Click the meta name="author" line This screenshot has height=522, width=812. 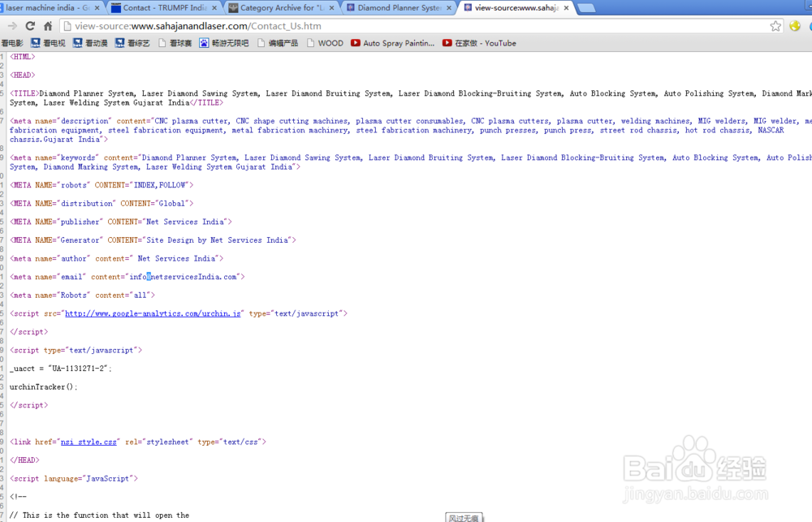tap(116, 258)
